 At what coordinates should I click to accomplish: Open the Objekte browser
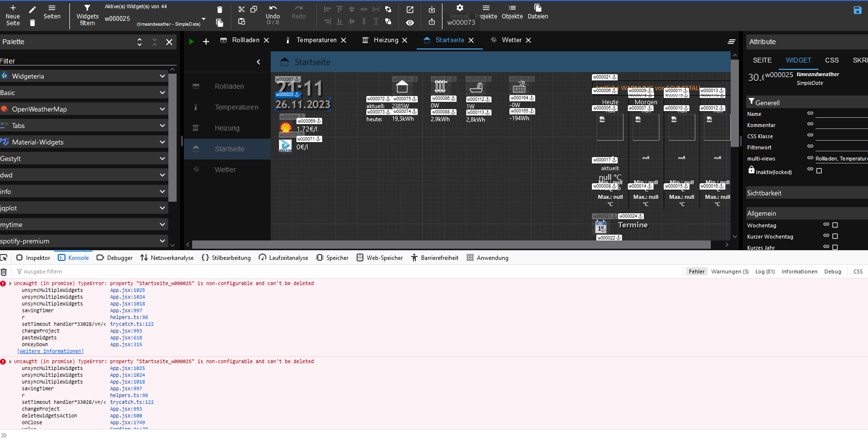pos(512,12)
